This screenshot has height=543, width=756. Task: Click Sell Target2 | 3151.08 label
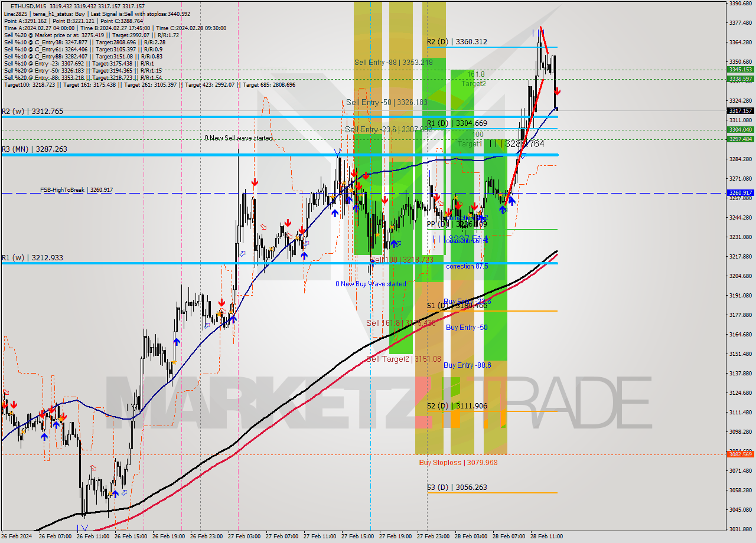click(x=403, y=359)
